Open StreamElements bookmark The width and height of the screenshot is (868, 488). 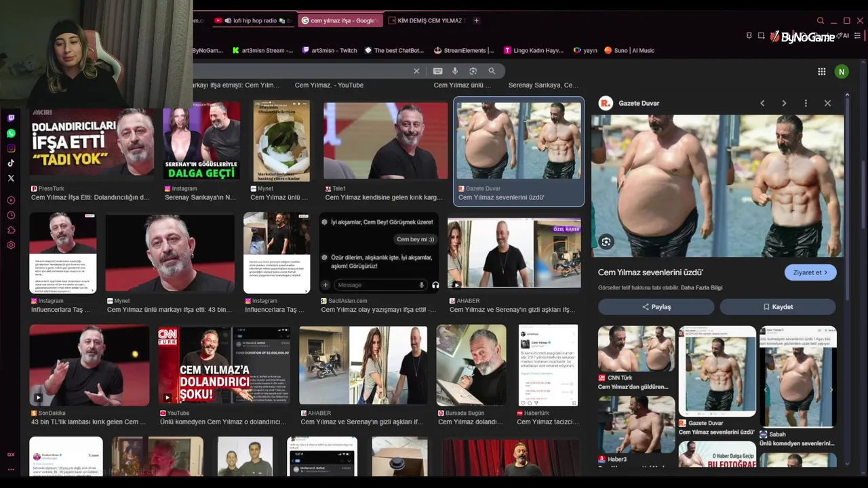click(465, 50)
